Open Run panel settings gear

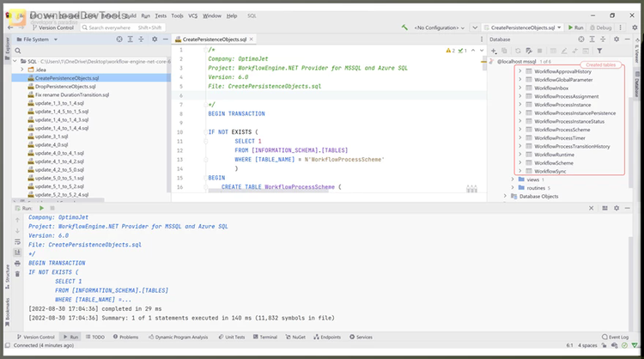[616, 208]
